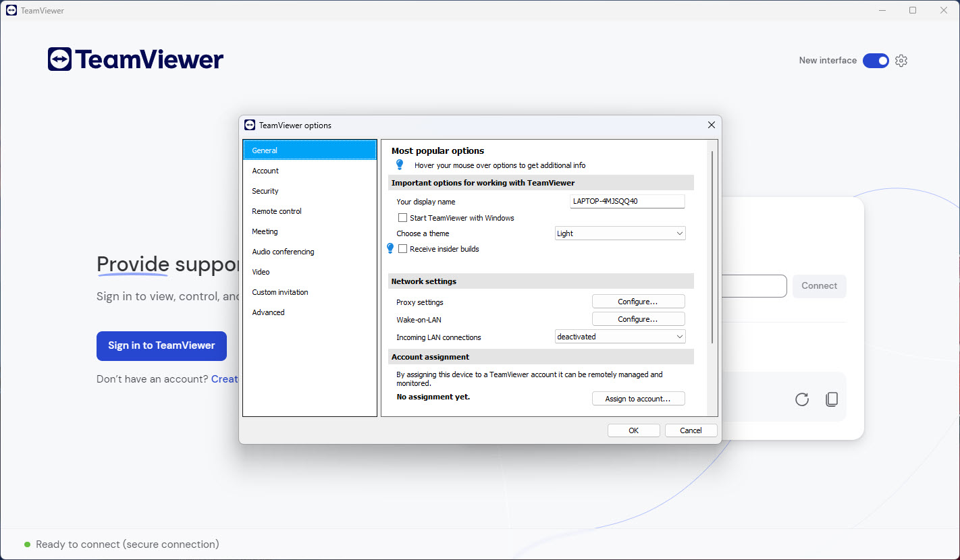Screen dimensions: 960x560
Task: Click the TeamViewer icon in options title bar
Action: point(250,125)
